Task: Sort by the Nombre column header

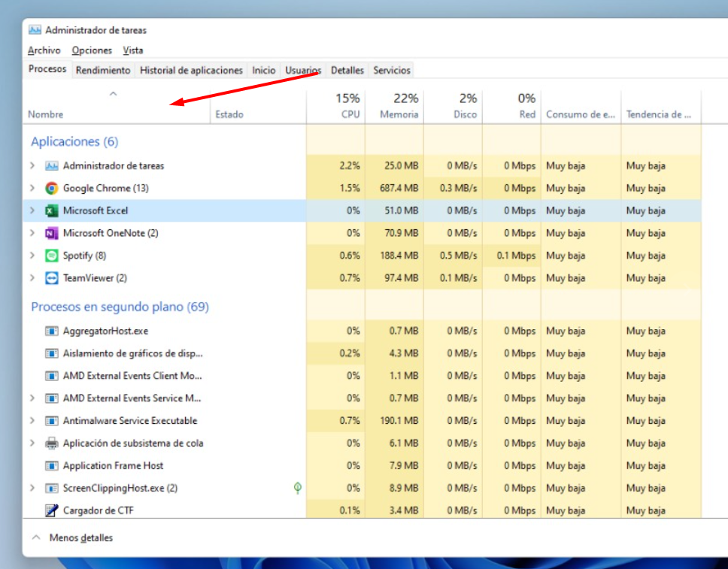Action: 117,106
